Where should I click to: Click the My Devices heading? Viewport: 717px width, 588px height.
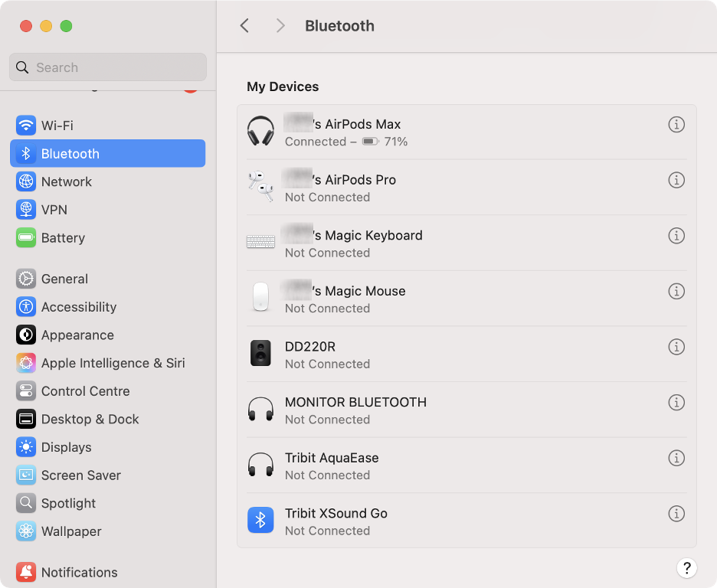283,87
